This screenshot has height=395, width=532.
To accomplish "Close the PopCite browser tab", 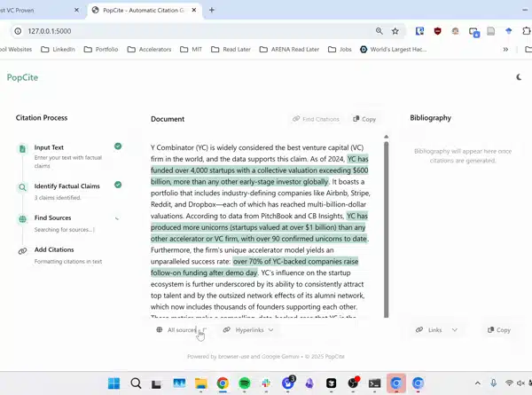I will [x=194, y=10].
